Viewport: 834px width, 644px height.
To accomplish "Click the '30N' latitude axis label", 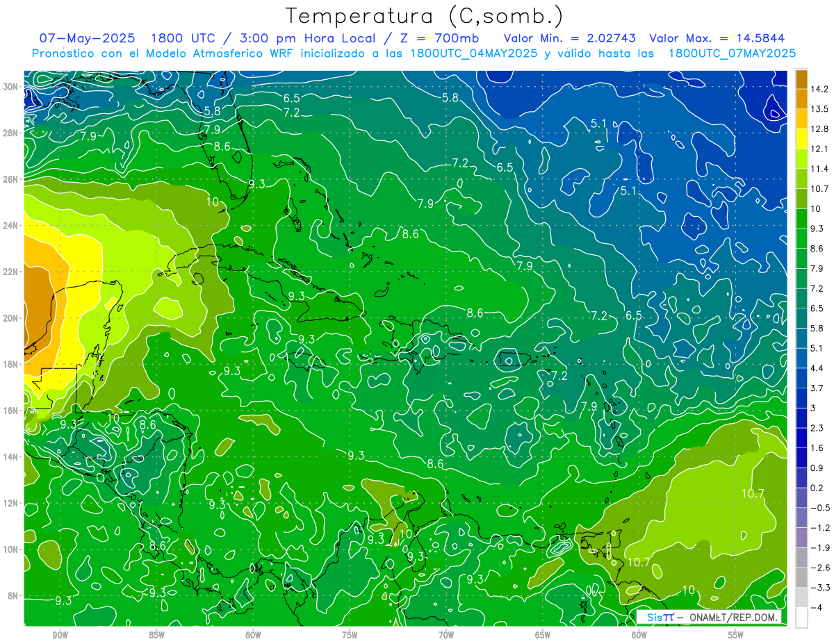I will coord(12,87).
